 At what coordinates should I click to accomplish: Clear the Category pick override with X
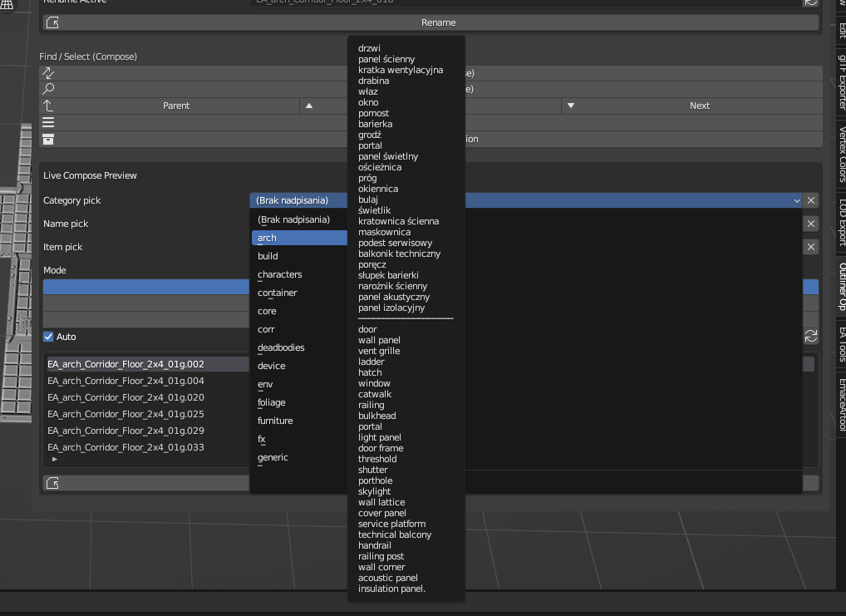(811, 200)
